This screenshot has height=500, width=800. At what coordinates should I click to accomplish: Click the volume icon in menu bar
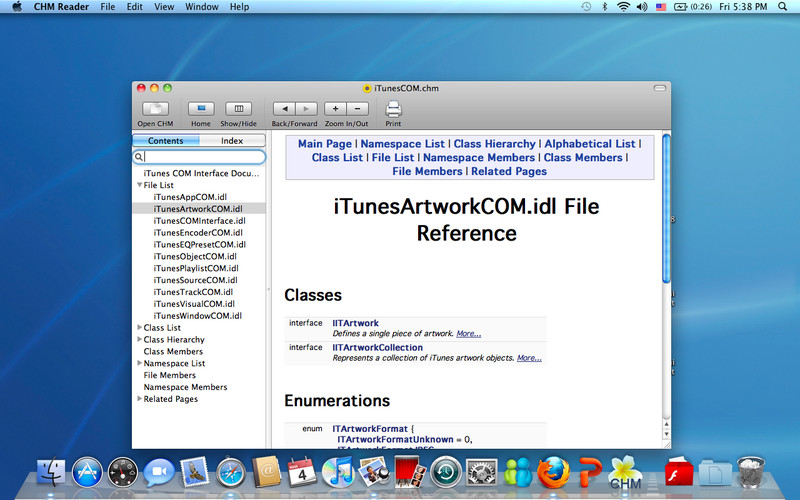[642, 7]
